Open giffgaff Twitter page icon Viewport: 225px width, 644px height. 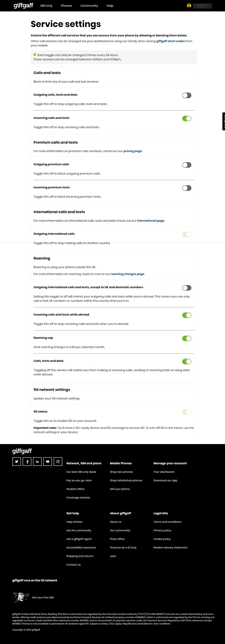(x=16, y=462)
